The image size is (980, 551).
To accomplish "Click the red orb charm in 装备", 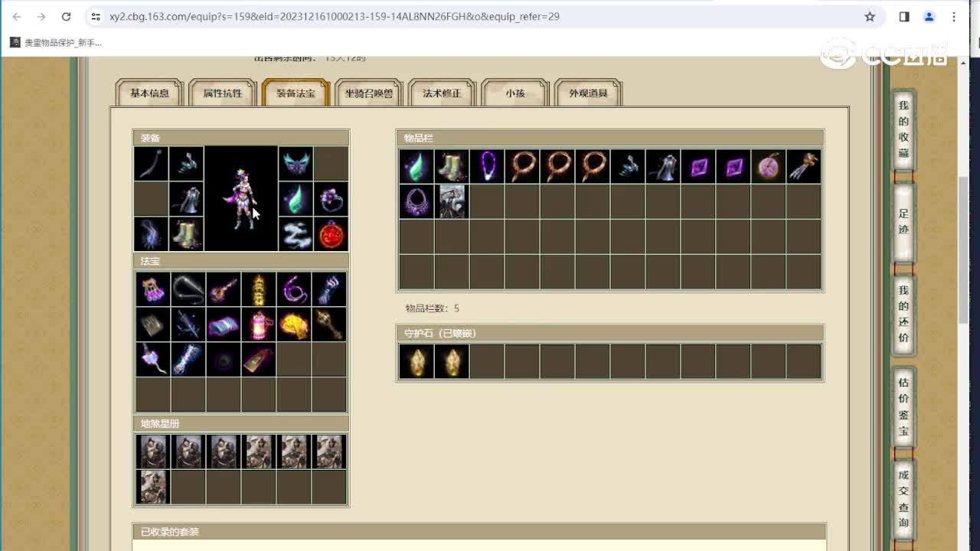I will pyautogui.click(x=331, y=234).
